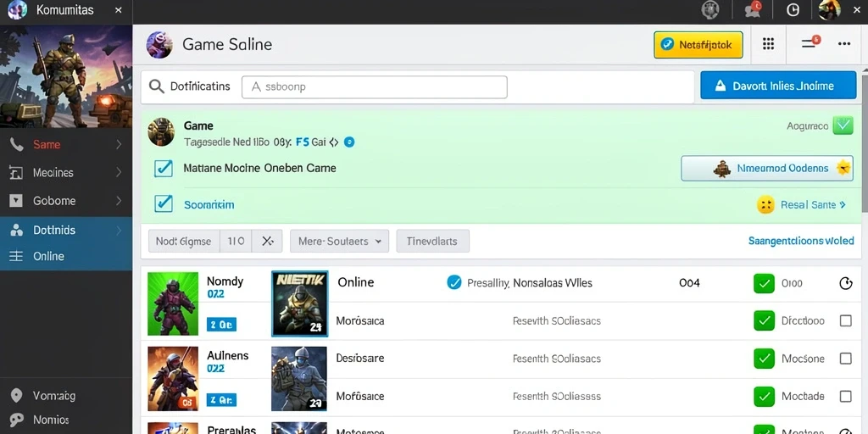Toggle green check beside Mocsone
868x434 pixels.
point(764,359)
